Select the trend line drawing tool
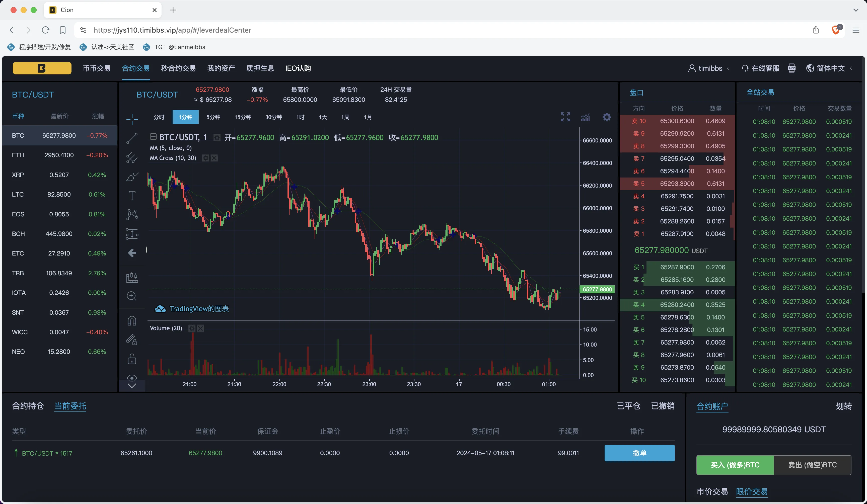Screen dimensions: 867x504 point(132,138)
